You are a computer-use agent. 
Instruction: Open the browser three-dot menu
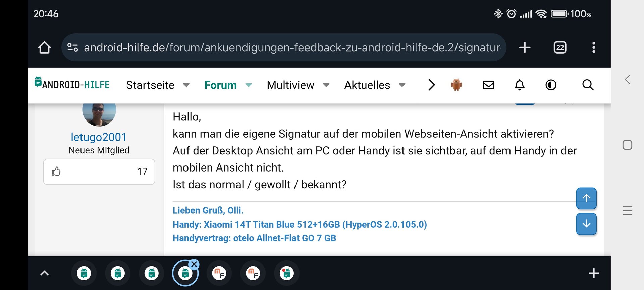point(594,47)
